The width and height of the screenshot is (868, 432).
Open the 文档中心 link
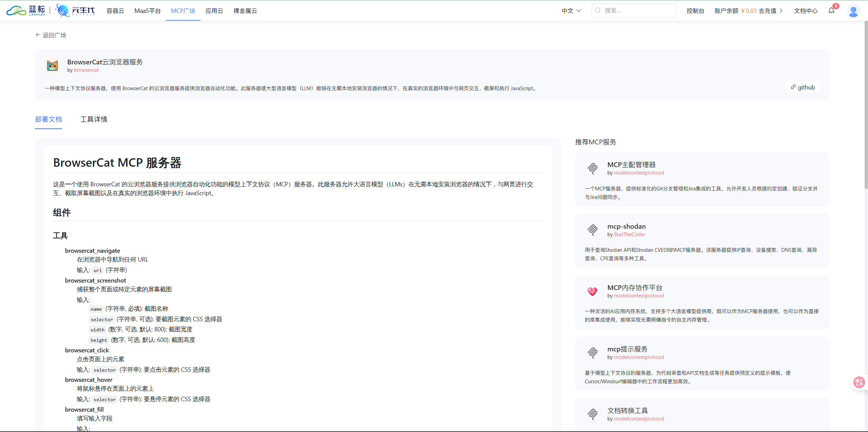click(806, 11)
